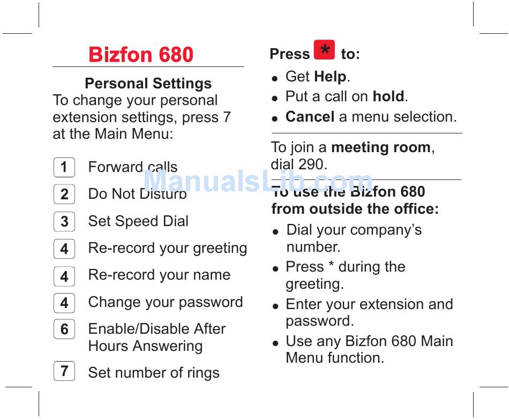Choose the Set Speed Dial entry

[x=138, y=221]
